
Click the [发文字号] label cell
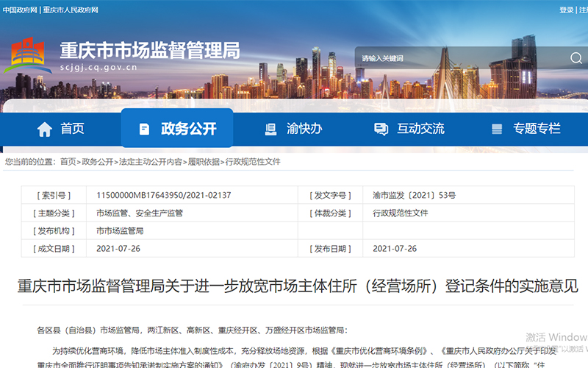(x=330, y=195)
